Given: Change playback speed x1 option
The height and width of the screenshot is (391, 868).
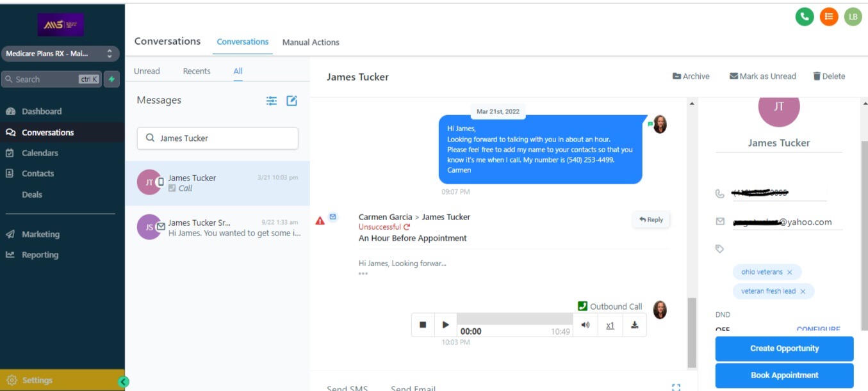Looking at the screenshot, I should [x=610, y=325].
